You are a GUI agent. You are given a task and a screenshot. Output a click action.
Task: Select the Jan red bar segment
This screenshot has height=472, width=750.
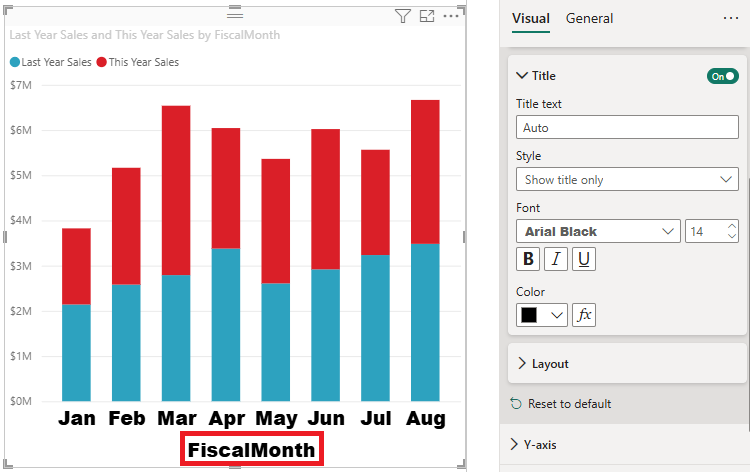click(77, 266)
